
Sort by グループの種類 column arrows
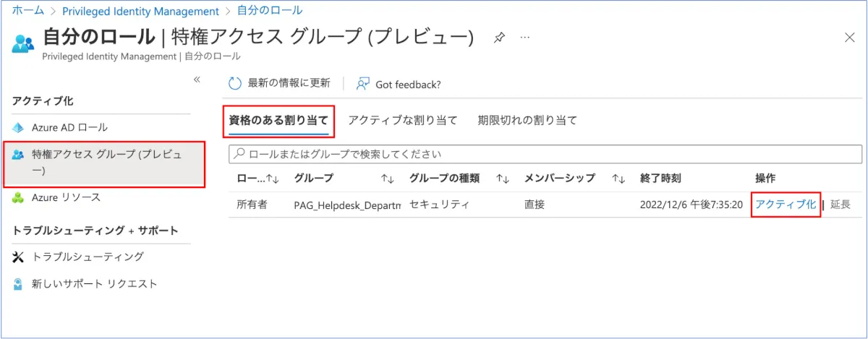click(x=503, y=178)
